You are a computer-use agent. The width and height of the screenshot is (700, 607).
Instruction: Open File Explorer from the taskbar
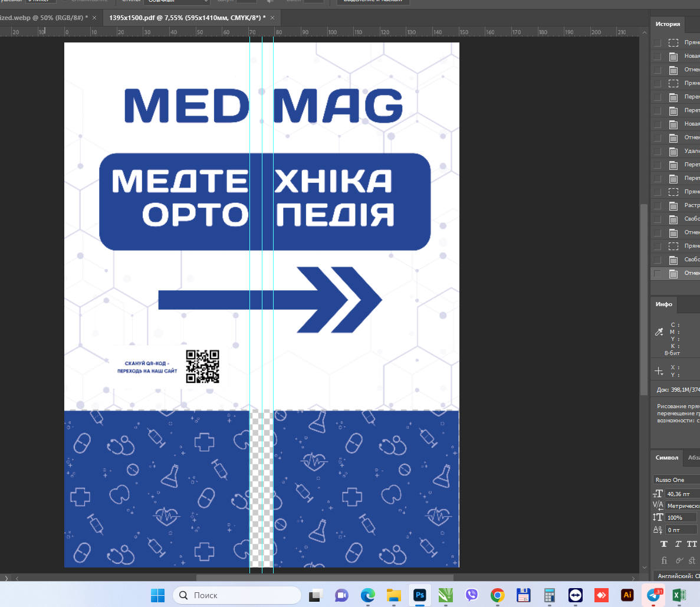click(394, 595)
